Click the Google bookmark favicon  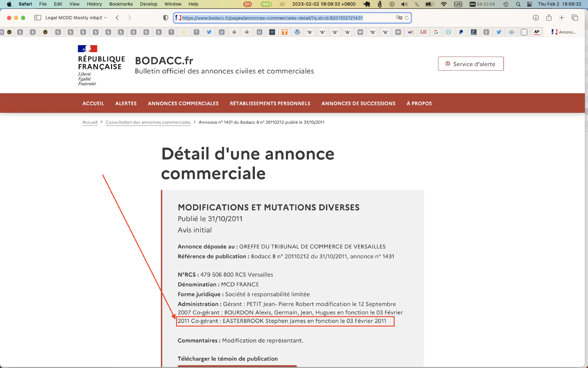436,32
